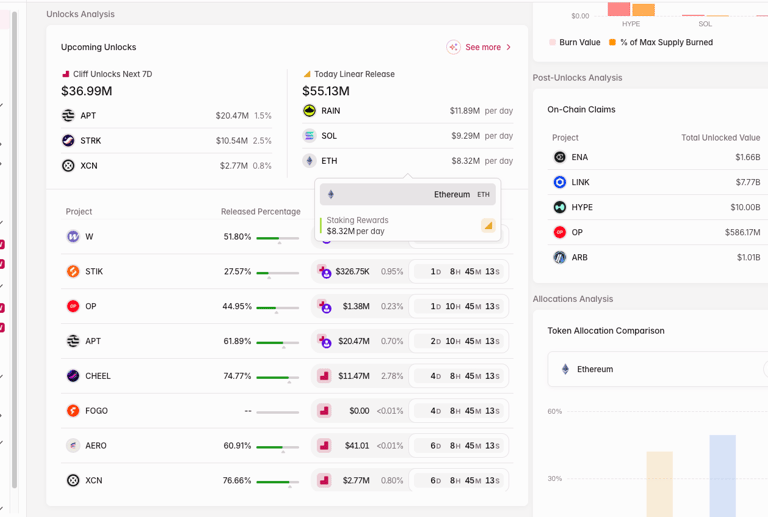
Task: Click the RAIN token icon
Action: 309,111
